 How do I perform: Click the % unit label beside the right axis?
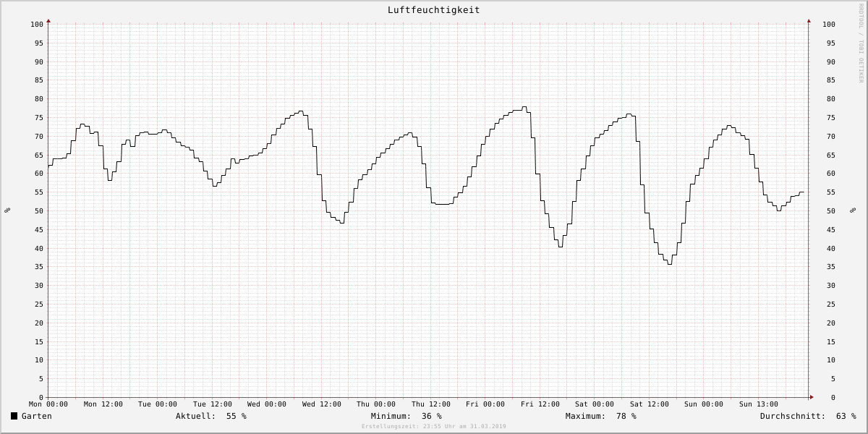click(852, 210)
